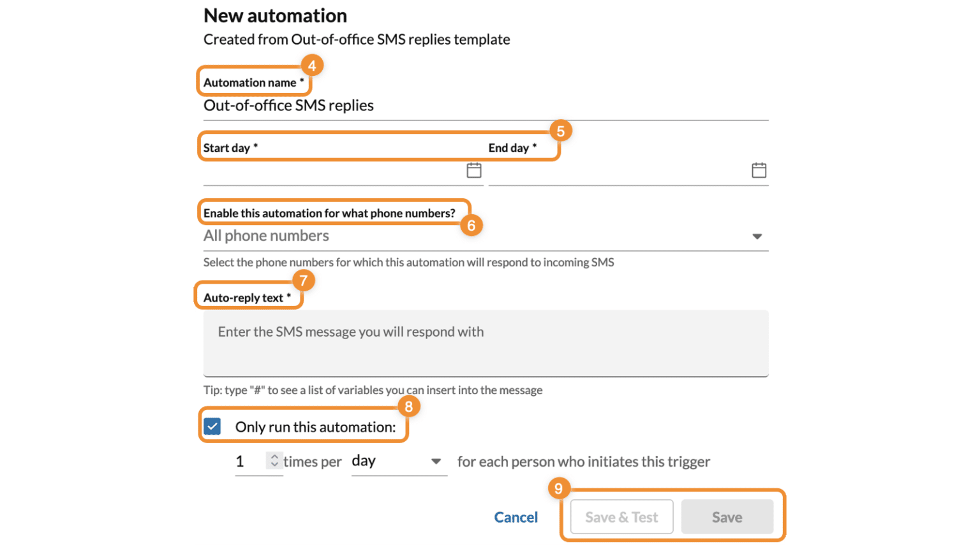Click the orange step 7 badge

tap(304, 281)
